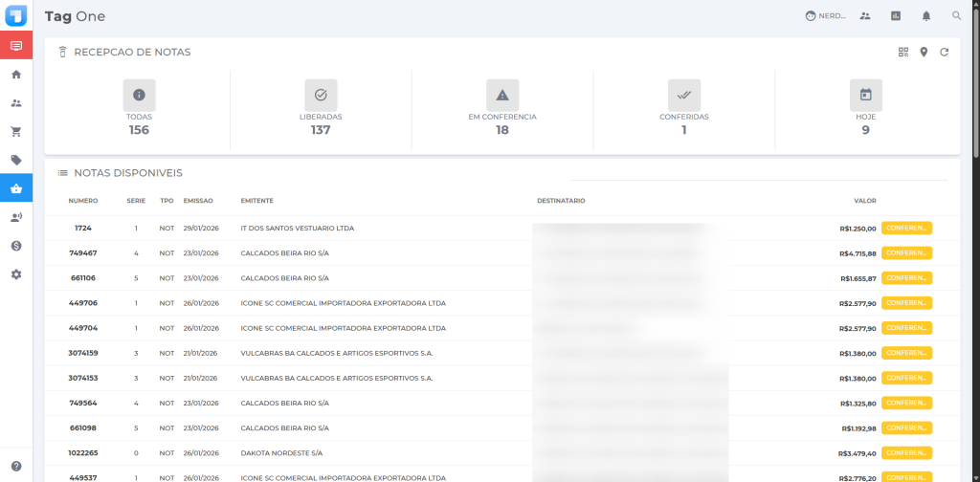Viewport: 980px width, 482px height.
Task: Click the search field above notes table
Action: click(758, 171)
